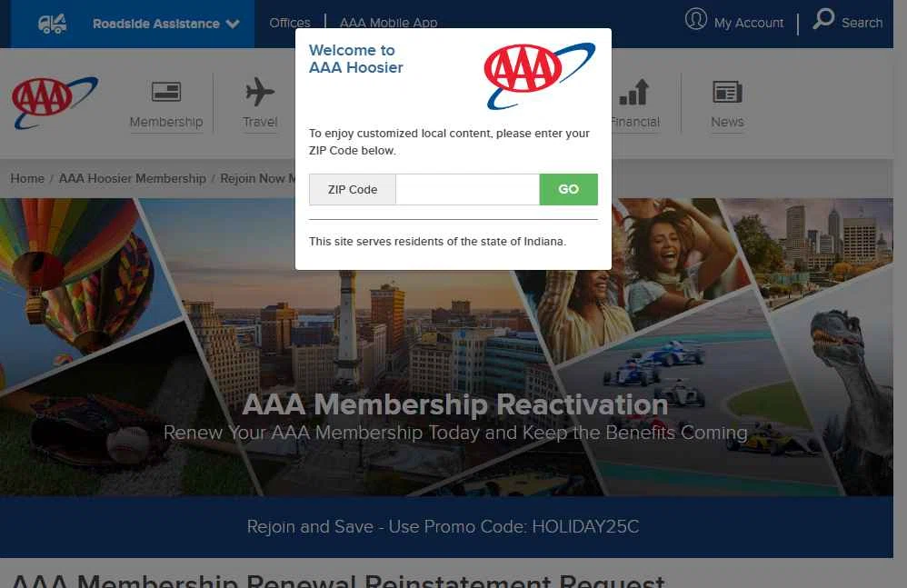Expand the Roadside Assistance dropdown chevron

tap(233, 24)
